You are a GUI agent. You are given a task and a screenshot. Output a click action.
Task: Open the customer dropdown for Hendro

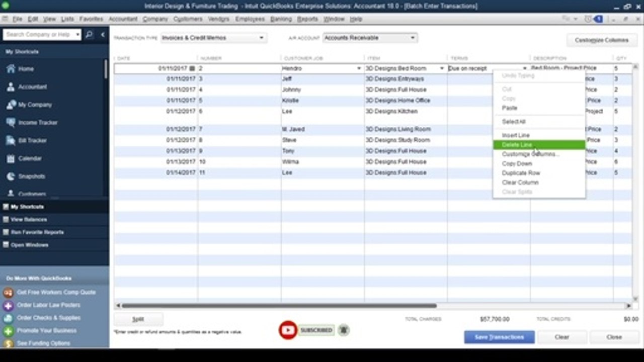359,68
